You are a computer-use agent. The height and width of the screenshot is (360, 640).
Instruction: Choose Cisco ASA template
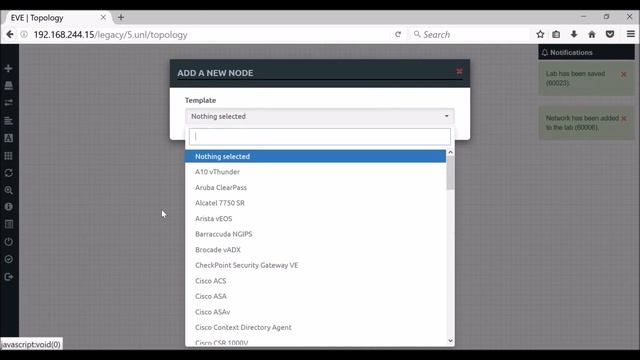(x=315, y=296)
